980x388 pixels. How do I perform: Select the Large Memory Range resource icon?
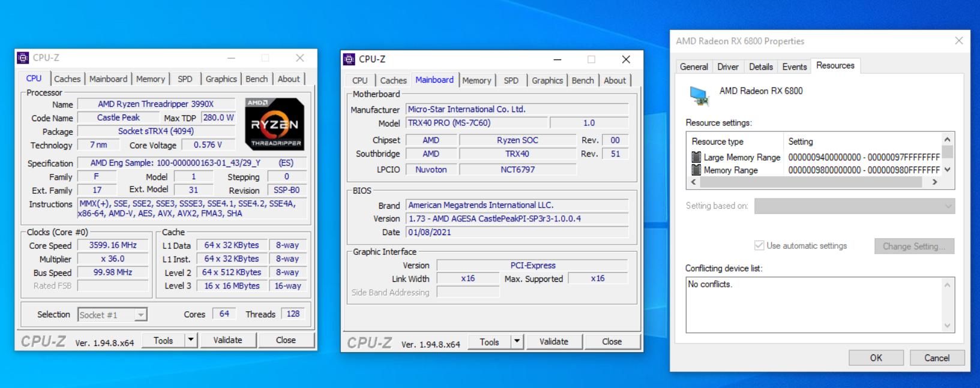[696, 157]
